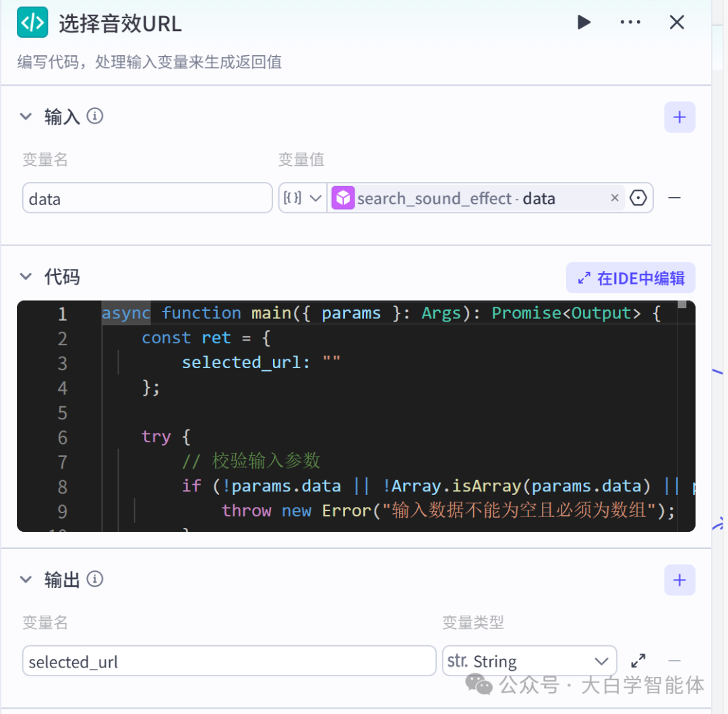728x714 pixels.
Task: Run the code node with play icon
Action: (x=584, y=22)
